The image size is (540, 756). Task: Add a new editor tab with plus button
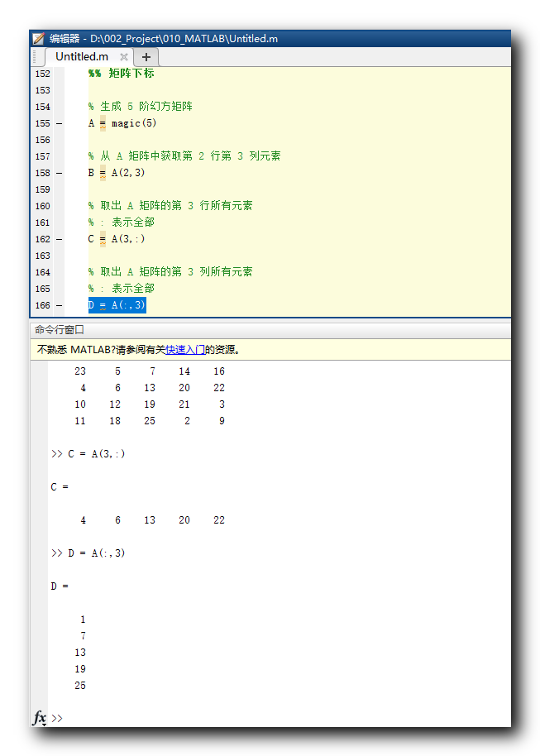146,57
